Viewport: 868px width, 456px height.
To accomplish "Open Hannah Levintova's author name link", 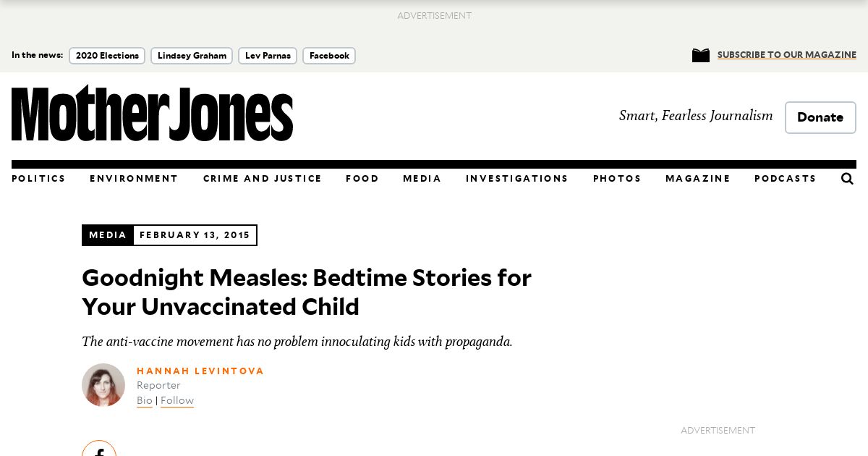I will point(200,371).
